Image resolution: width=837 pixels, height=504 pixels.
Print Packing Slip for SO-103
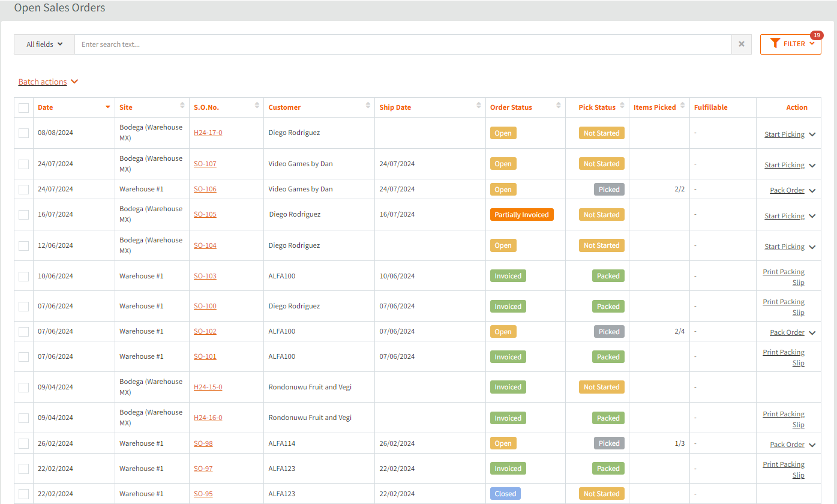(784, 277)
